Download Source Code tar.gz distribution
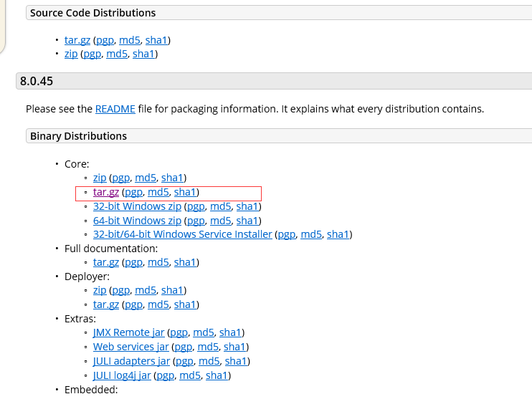This screenshot has width=532, height=399. click(x=77, y=40)
